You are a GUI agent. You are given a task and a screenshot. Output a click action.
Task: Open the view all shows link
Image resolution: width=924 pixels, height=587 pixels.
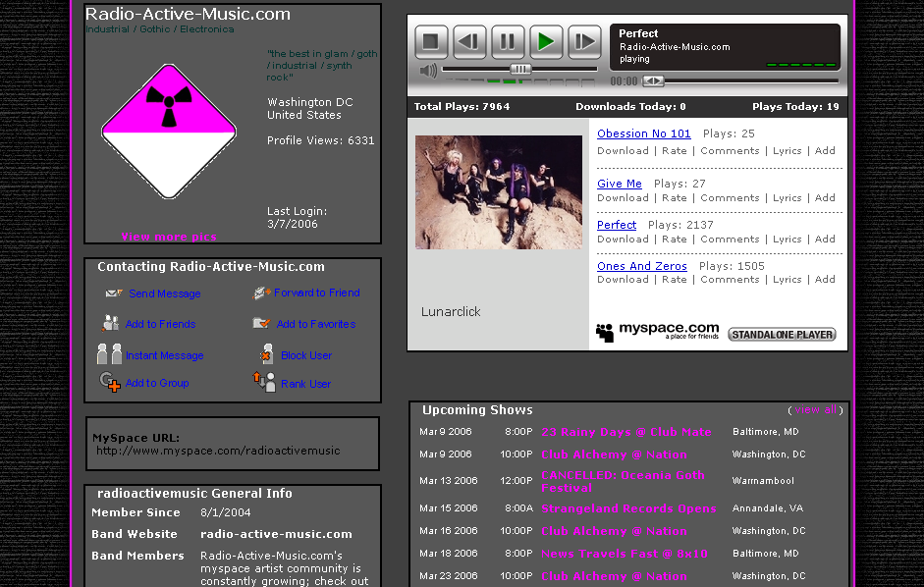816,409
